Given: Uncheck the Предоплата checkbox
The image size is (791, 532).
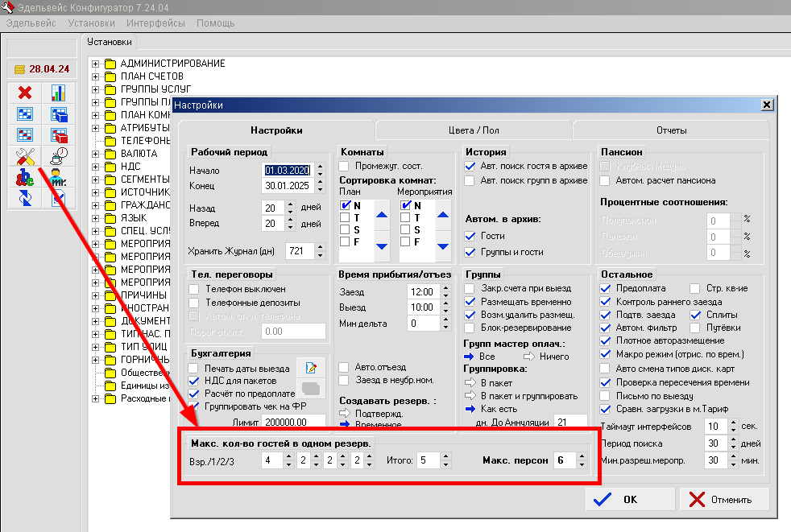Looking at the screenshot, I should point(607,288).
